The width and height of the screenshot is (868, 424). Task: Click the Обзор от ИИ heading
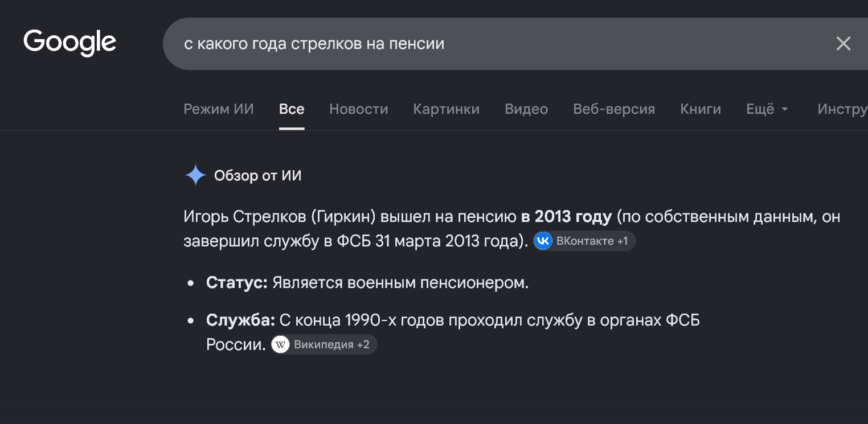point(257,176)
